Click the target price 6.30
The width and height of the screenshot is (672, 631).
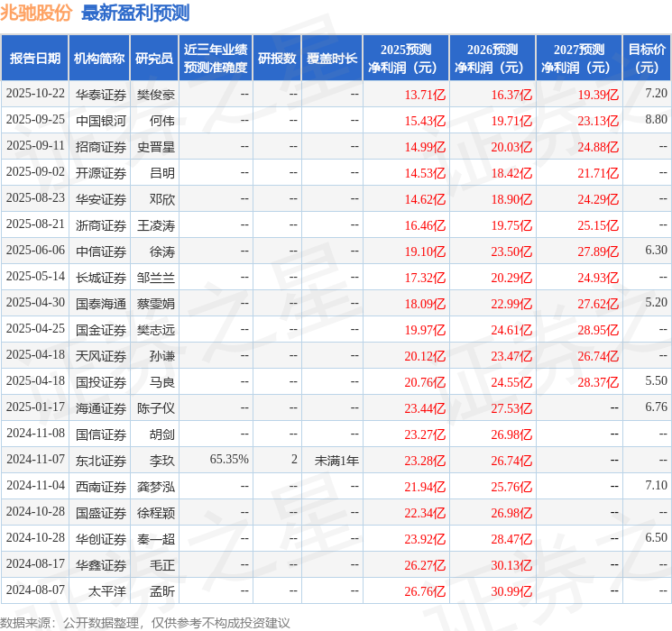point(656,250)
